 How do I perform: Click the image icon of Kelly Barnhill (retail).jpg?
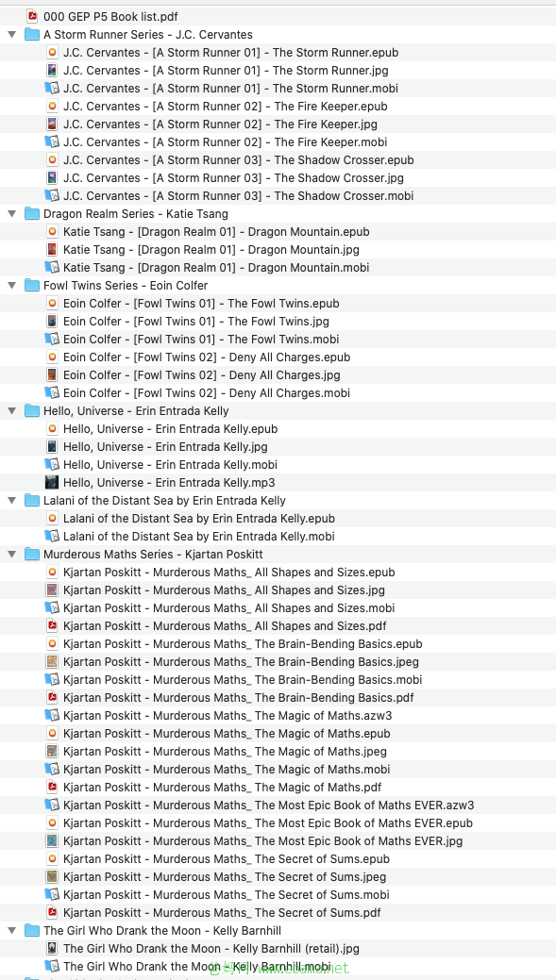(x=53, y=949)
